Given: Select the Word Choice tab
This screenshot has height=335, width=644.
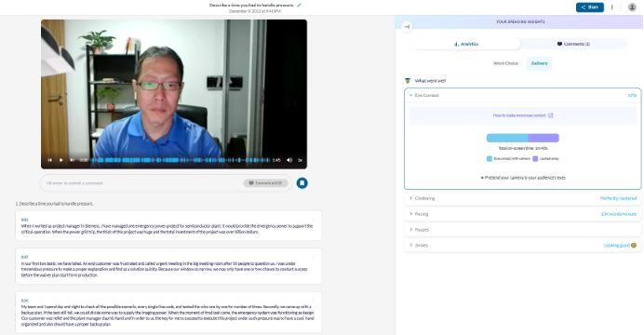Looking at the screenshot, I should (x=505, y=63).
